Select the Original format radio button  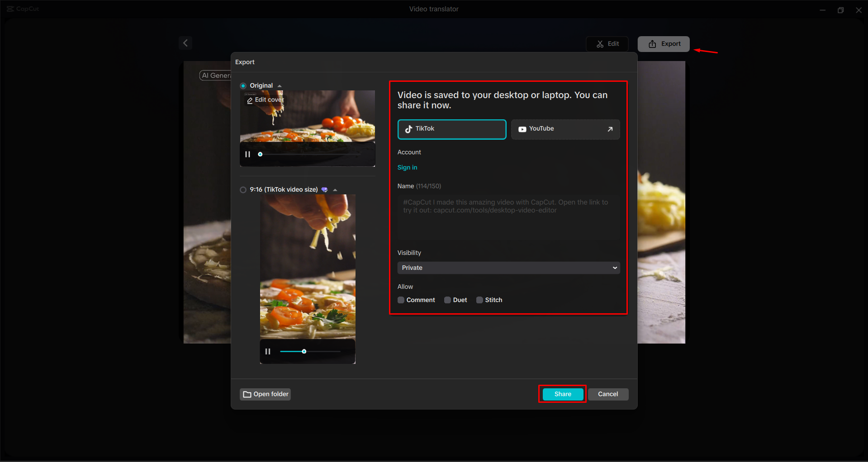[x=243, y=86]
